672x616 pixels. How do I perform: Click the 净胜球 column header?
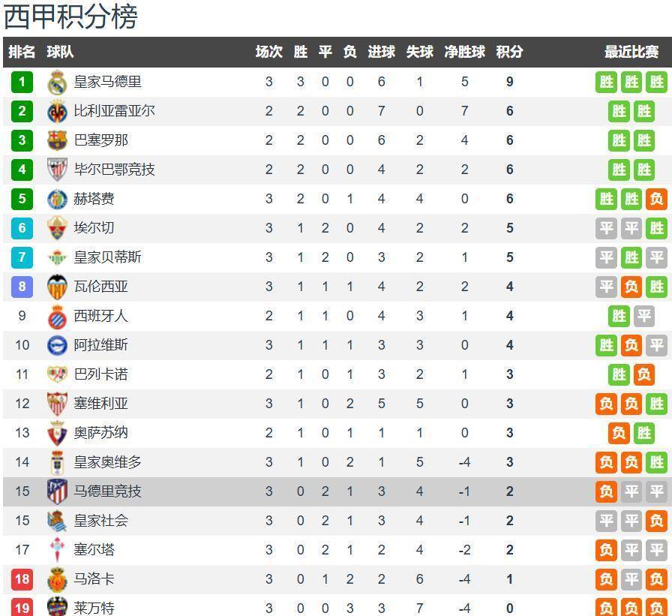tap(464, 52)
